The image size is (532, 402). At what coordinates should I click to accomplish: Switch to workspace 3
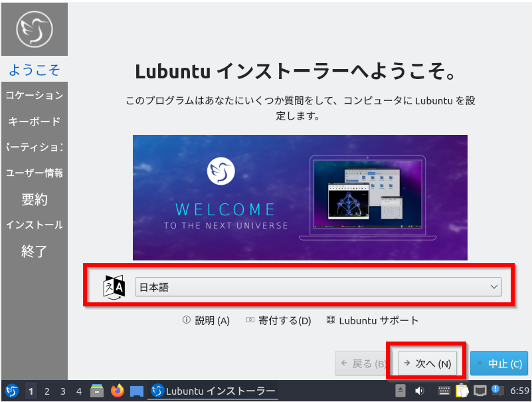pos(63,391)
